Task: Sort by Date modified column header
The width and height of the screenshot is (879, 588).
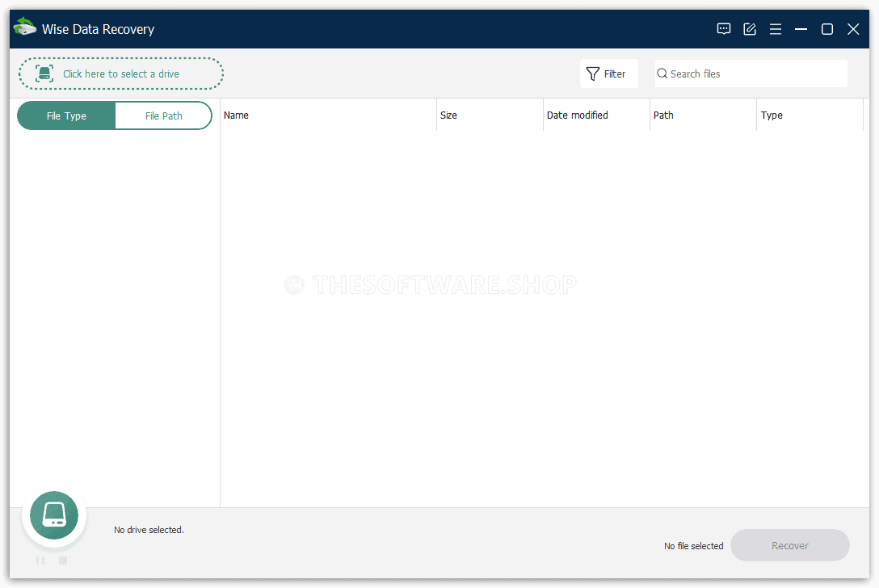Action: coord(596,115)
